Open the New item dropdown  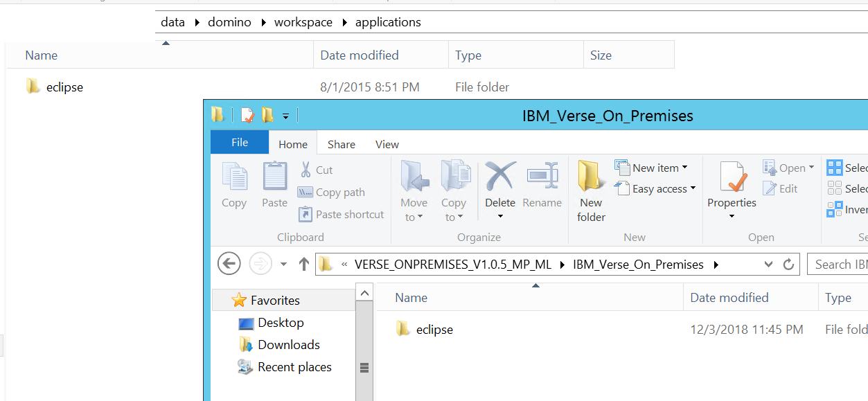click(x=651, y=168)
